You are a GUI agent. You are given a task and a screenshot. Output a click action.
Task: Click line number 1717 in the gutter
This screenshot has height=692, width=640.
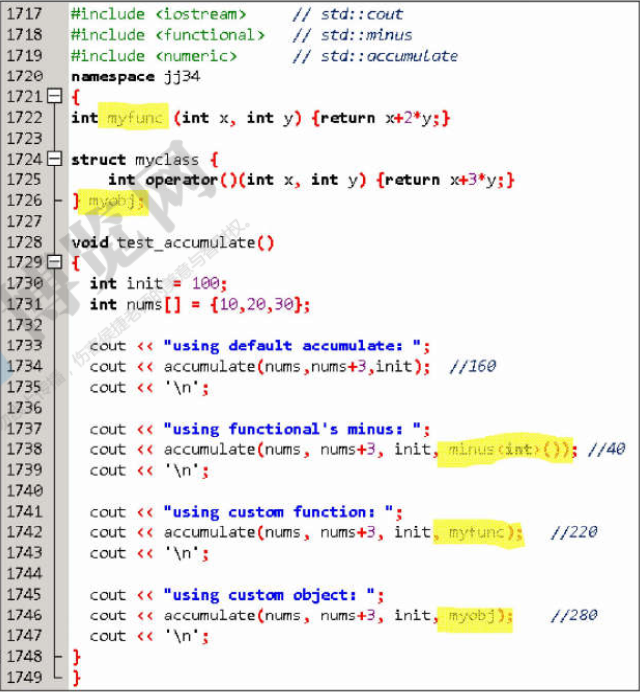click(24, 14)
